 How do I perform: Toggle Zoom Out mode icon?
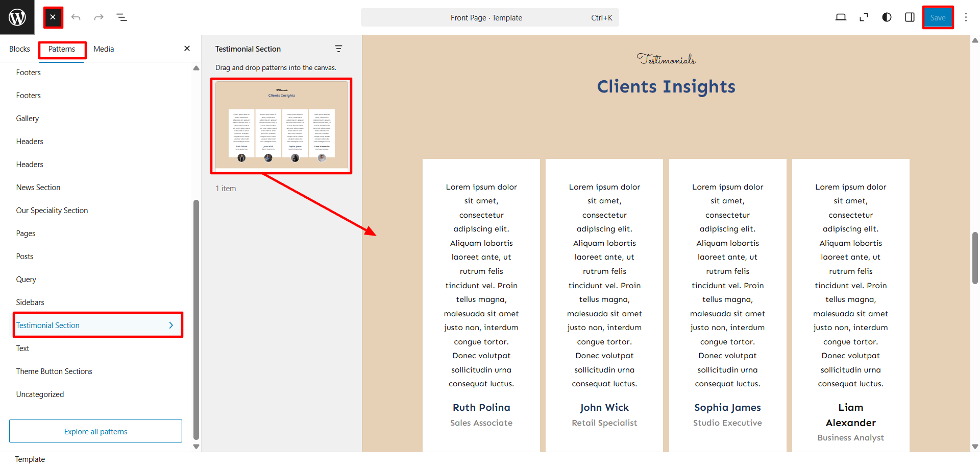[864, 17]
